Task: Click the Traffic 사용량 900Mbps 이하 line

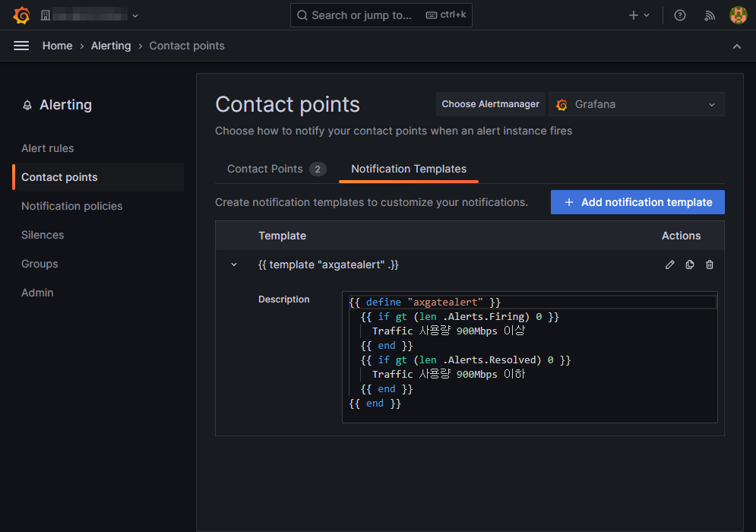Action: click(x=448, y=374)
